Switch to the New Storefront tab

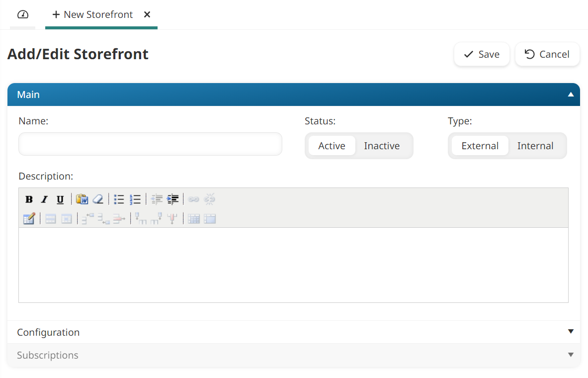(x=97, y=14)
